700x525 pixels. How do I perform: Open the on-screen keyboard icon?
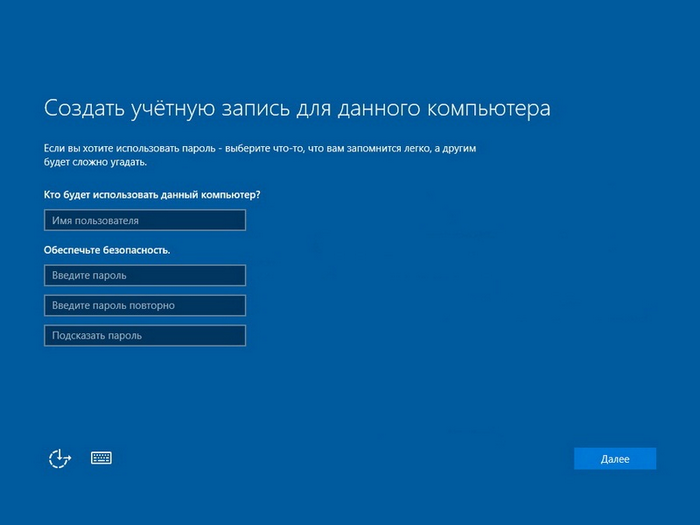point(101,458)
